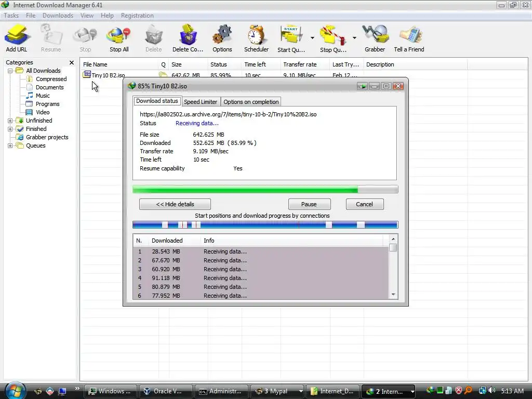Select Grabber projects in categories
Screen dimensions: 532x399
(47, 137)
